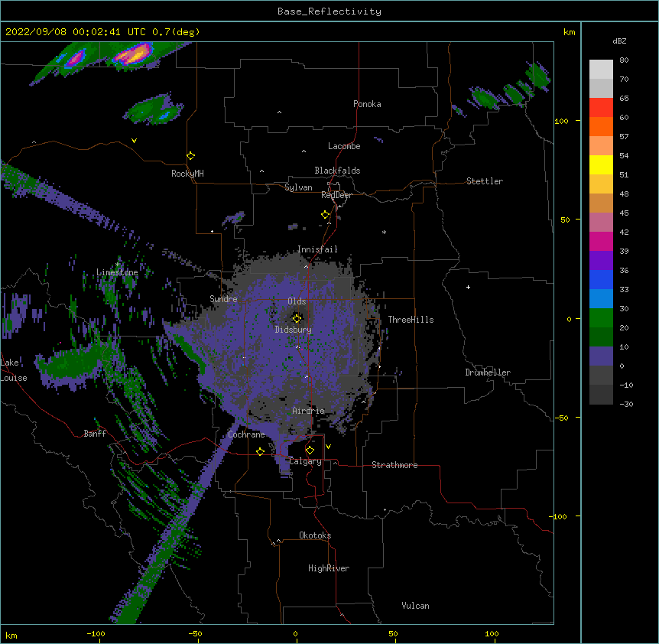Click the yellow diamond marker above Calgary label
This screenshot has height=644, width=659.
[310, 450]
